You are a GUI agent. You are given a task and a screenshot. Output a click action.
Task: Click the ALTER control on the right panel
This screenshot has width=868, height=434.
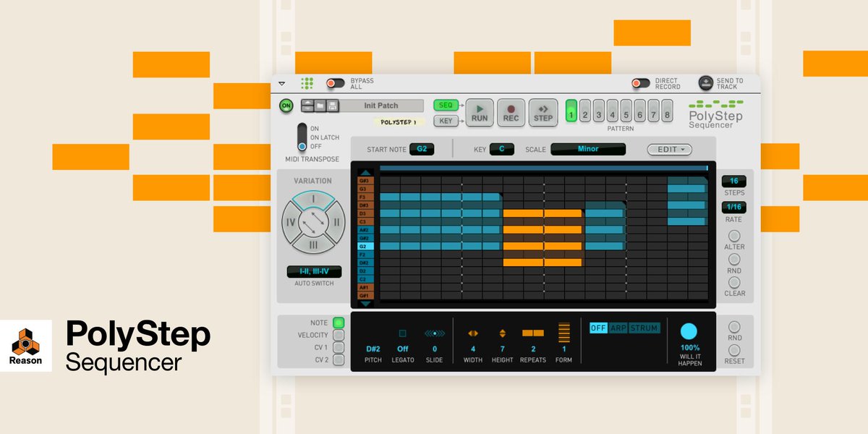(735, 235)
